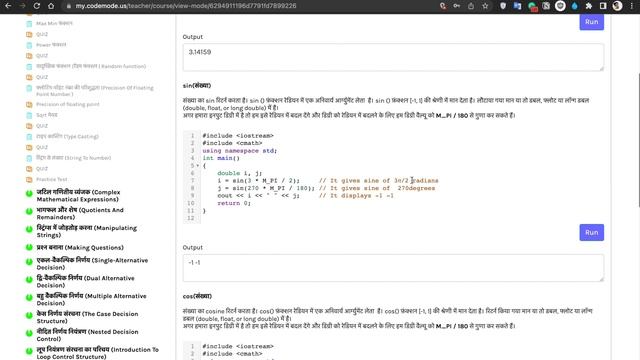Viewport: 640px width, 360px height.
Task: Open the Random function lesson
Action: (x=91, y=66)
